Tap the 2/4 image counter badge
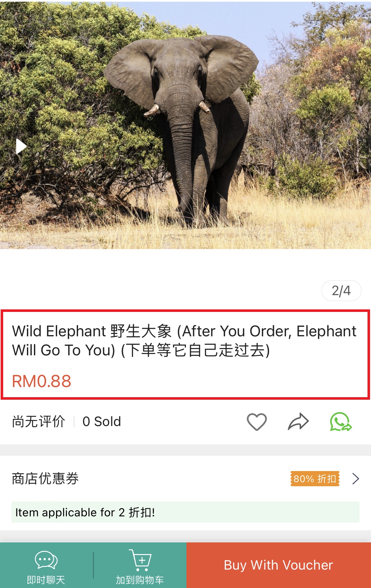 [x=341, y=291]
